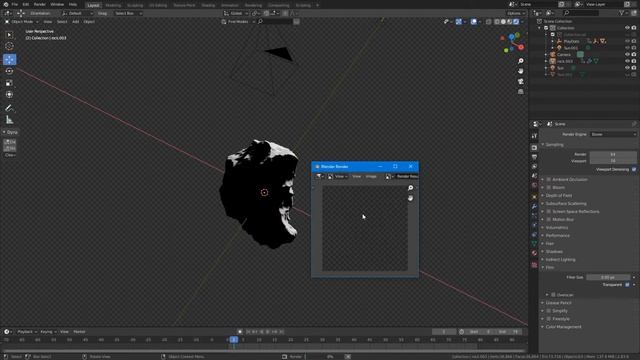Open the Output properties tab icon
This screenshot has height=360, width=640.
534,157
